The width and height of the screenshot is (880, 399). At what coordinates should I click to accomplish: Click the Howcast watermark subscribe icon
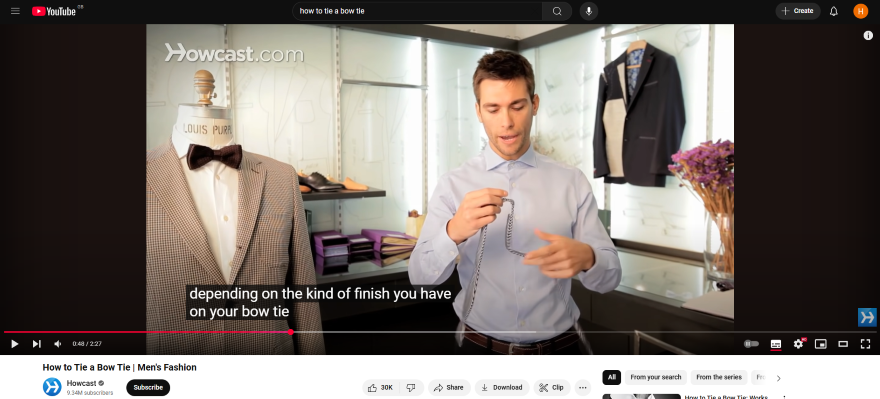[x=867, y=317]
